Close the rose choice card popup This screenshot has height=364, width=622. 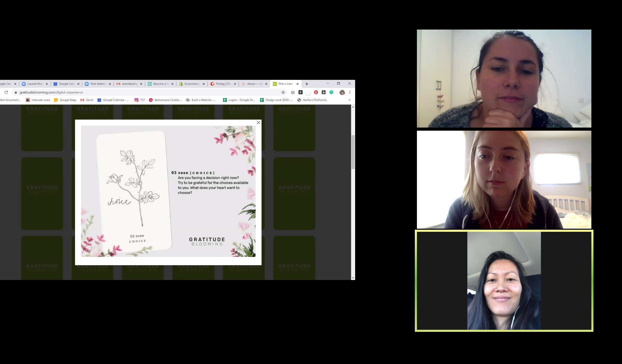[x=258, y=123]
